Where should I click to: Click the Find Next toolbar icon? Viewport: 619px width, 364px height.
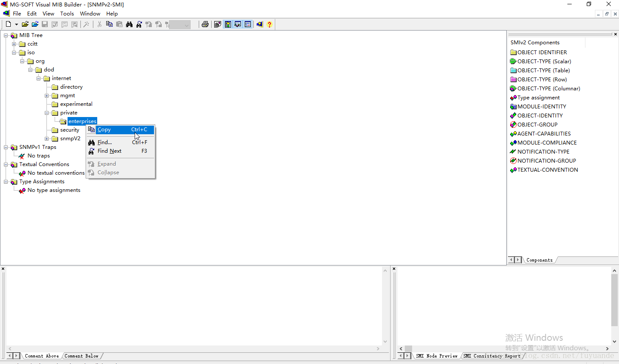pyautogui.click(x=139, y=25)
